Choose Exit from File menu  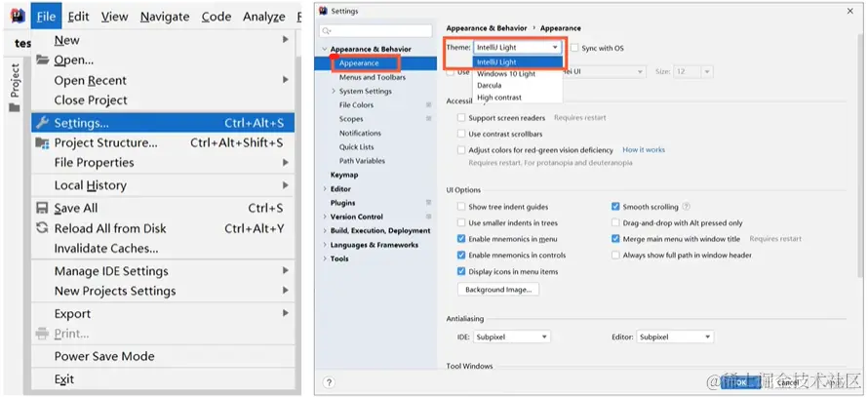click(x=163, y=379)
